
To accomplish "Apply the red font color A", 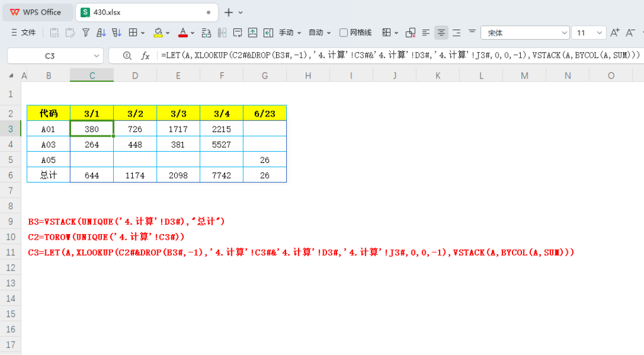I will tap(183, 33).
